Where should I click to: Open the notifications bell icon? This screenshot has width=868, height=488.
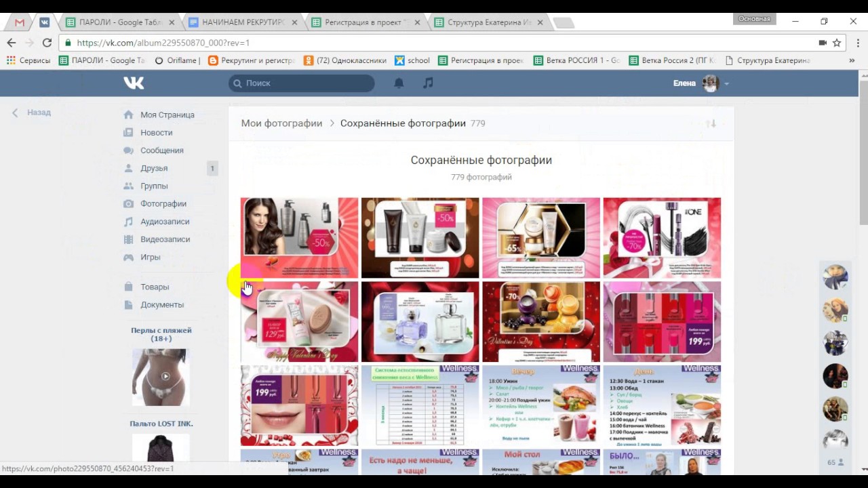pyautogui.click(x=399, y=83)
